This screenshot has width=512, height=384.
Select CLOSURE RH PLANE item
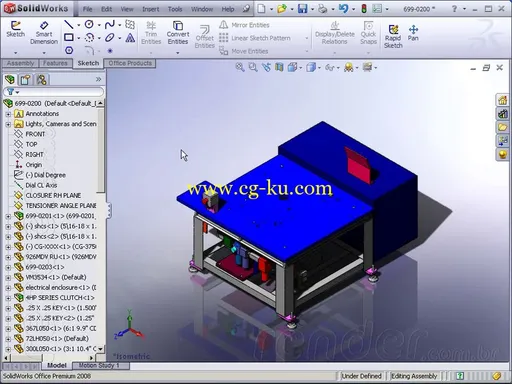pos(53,196)
